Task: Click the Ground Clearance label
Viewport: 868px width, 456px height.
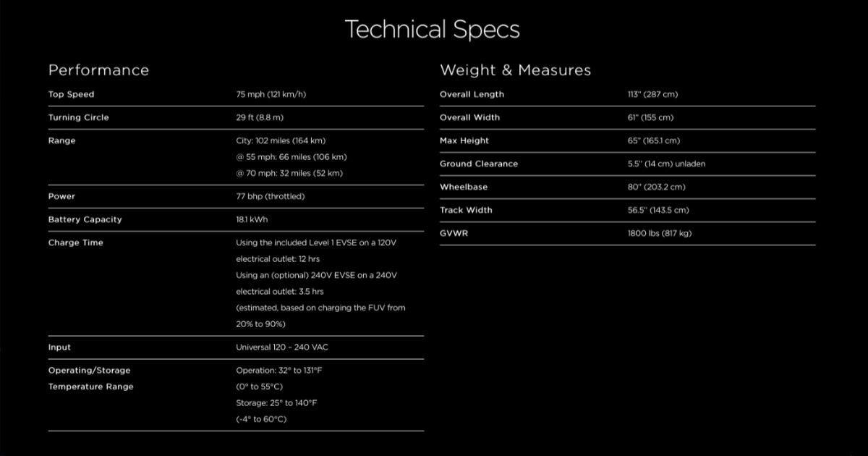Action: tap(479, 164)
